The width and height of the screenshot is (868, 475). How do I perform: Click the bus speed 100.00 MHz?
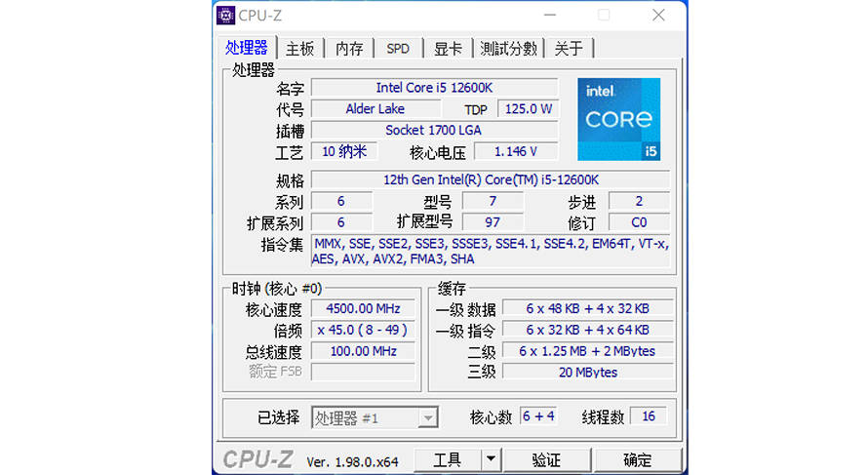pyautogui.click(x=363, y=351)
